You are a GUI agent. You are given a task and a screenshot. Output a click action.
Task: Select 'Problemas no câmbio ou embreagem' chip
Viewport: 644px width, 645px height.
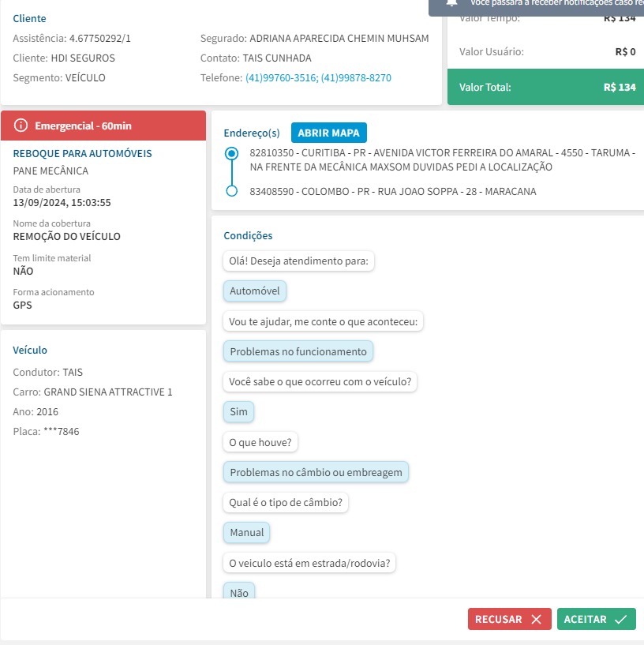click(x=316, y=473)
